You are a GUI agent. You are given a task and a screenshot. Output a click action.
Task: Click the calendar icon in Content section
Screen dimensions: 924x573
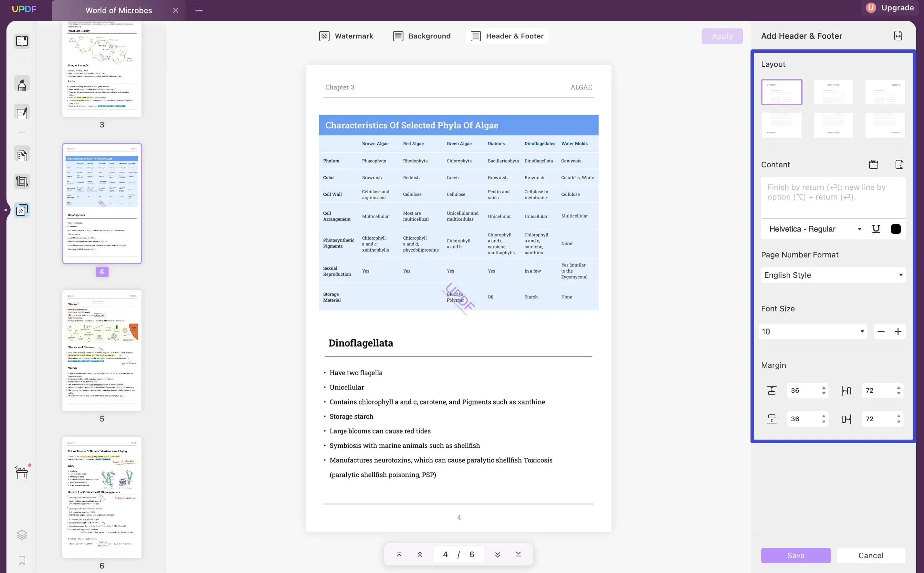pyautogui.click(x=873, y=164)
